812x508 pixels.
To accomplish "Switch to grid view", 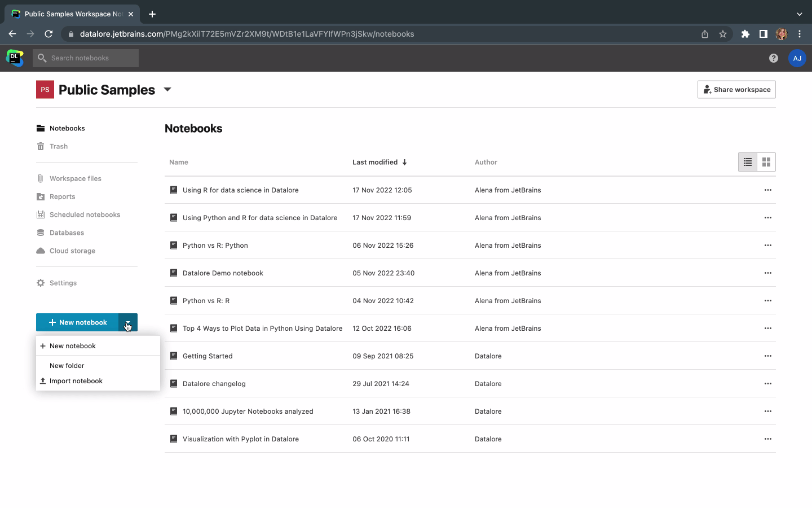I will tap(766, 162).
